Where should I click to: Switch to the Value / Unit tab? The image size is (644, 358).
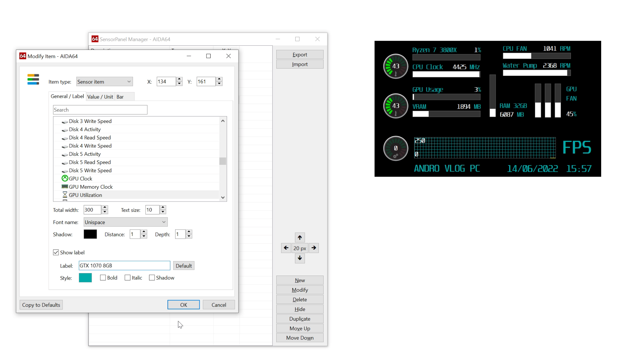coord(100,97)
